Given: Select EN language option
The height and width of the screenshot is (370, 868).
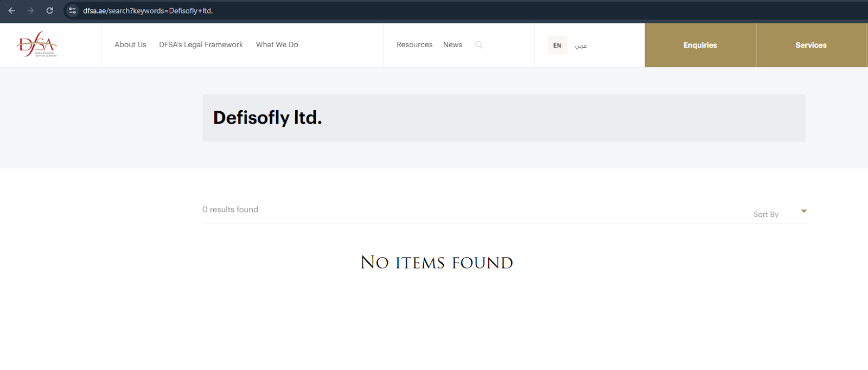Looking at the screenshot, I should pyautogui.click(x=557, y=46).
